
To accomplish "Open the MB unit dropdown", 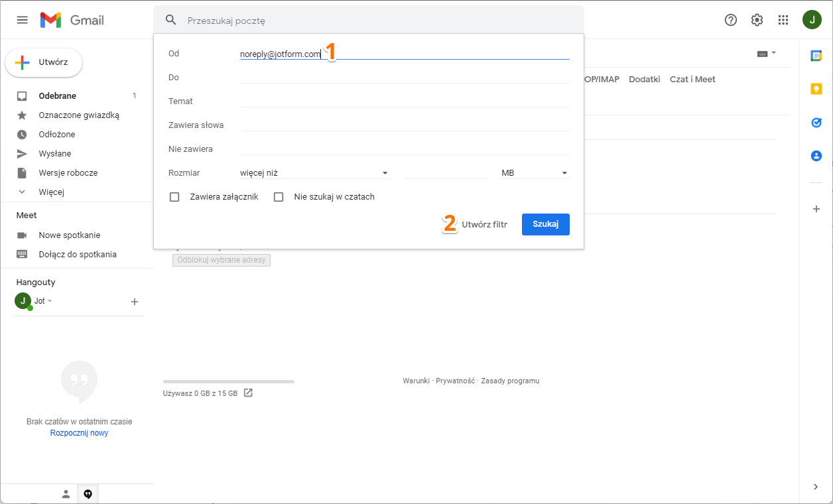I will [534, 172].
